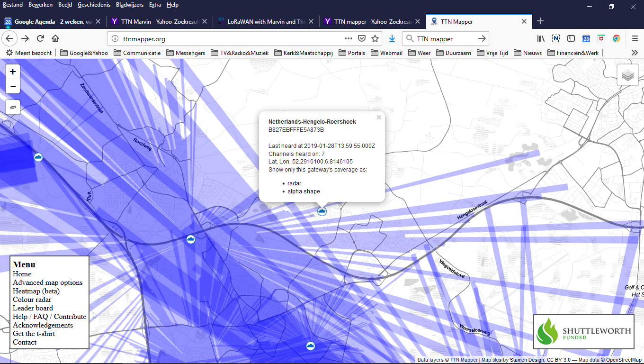Save page to Pocket
644x364 pixels.
click(x=362, y=39)
